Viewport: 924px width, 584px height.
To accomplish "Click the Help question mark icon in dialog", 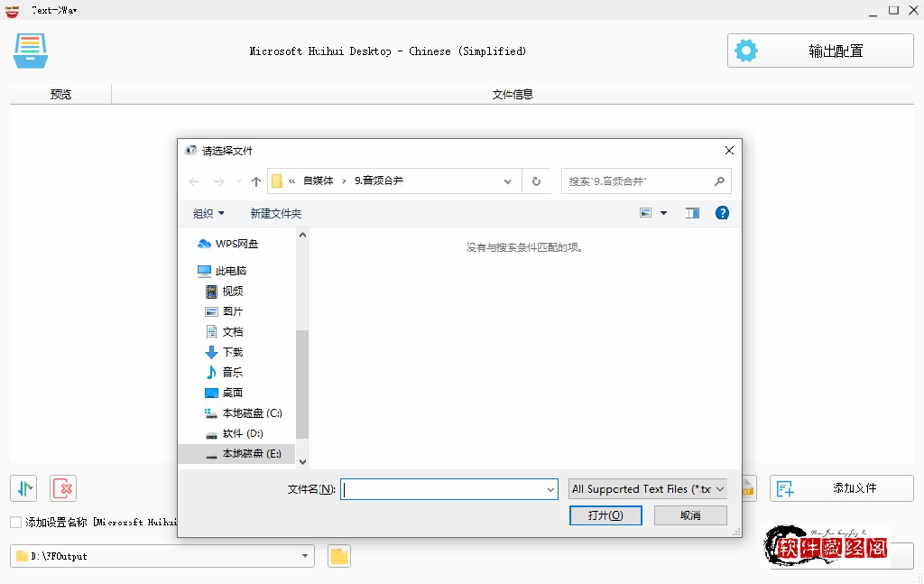I will (722, 213).
